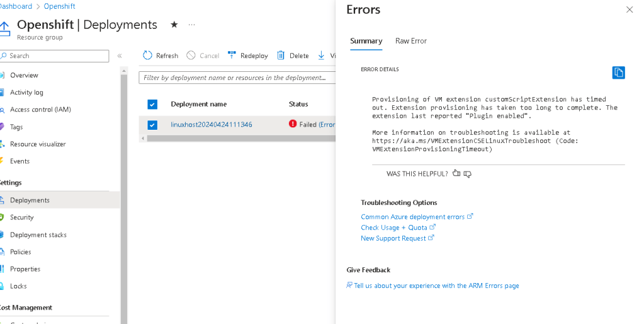The height and width of the screenshot is (324, 644).
Task: Open the linuxhost20240424111346 deployment link
Action: [x=212, y=125]
